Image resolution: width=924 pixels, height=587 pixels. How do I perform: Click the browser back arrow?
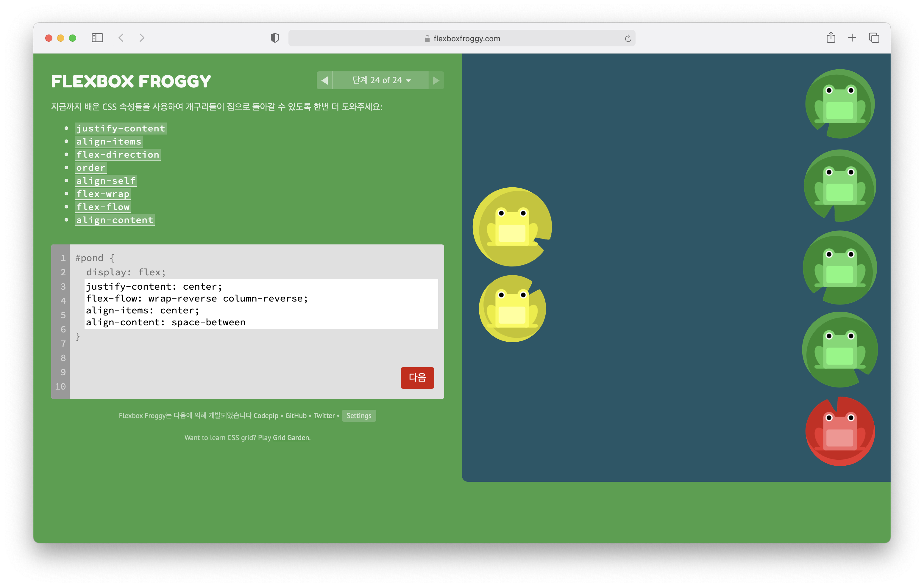pyautogui.click(x=121, y=38)
